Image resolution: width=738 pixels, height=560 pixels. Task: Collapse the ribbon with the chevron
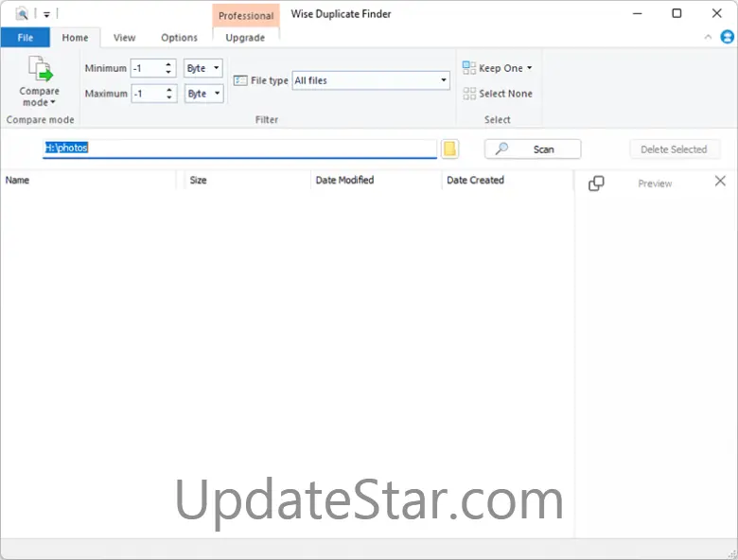[x=708, y=37]
